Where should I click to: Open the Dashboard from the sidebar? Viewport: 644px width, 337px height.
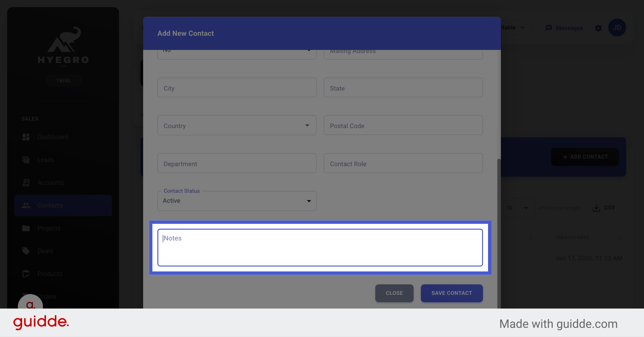(53, 137)
